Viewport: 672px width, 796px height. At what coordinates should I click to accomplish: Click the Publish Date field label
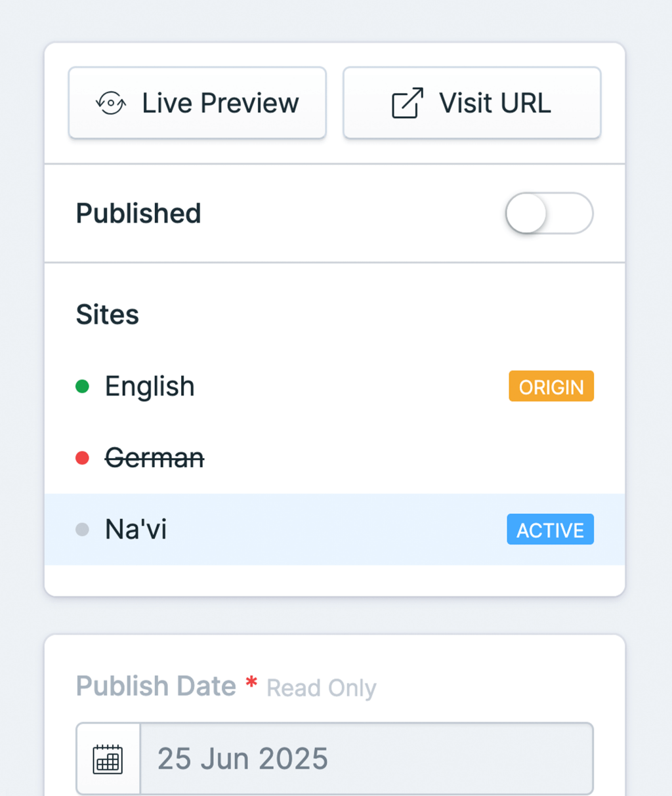[156, 686]
